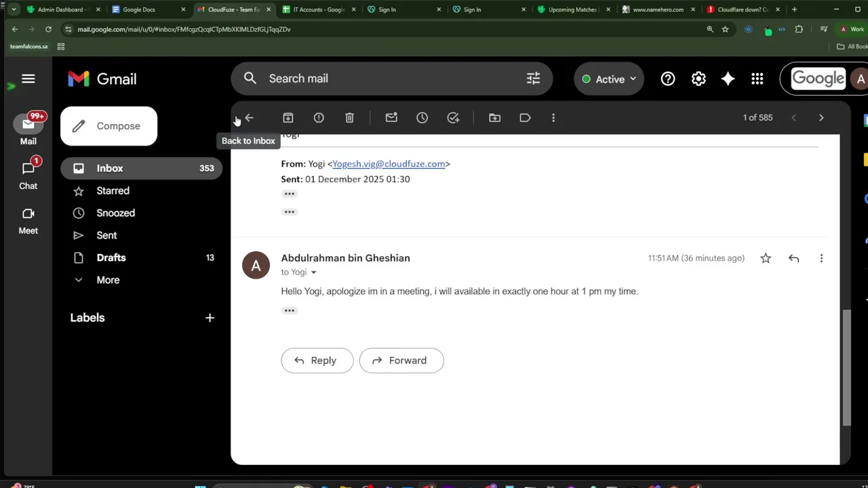The height and width of the screenshot is (488, 868).
Task: Create a new label with plus icon
Action: (x=210, y=318)
